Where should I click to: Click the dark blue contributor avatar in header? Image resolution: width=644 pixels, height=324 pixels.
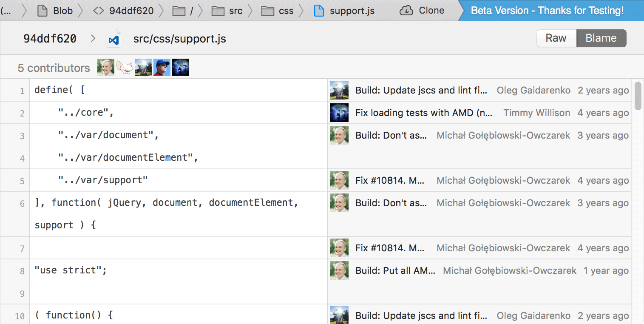(181, 68)
